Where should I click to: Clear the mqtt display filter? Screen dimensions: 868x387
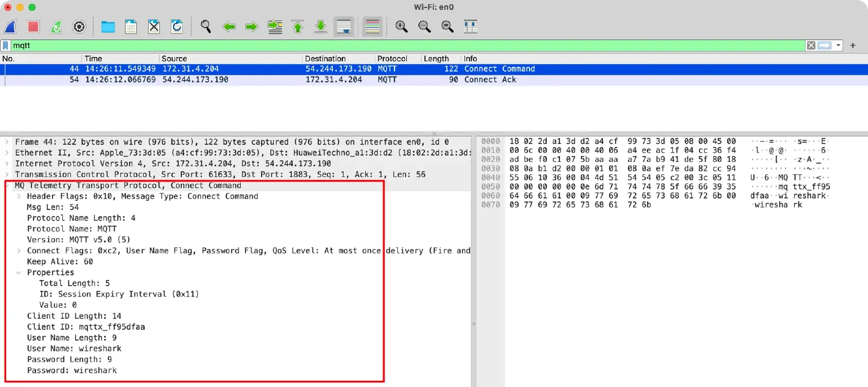811,45
